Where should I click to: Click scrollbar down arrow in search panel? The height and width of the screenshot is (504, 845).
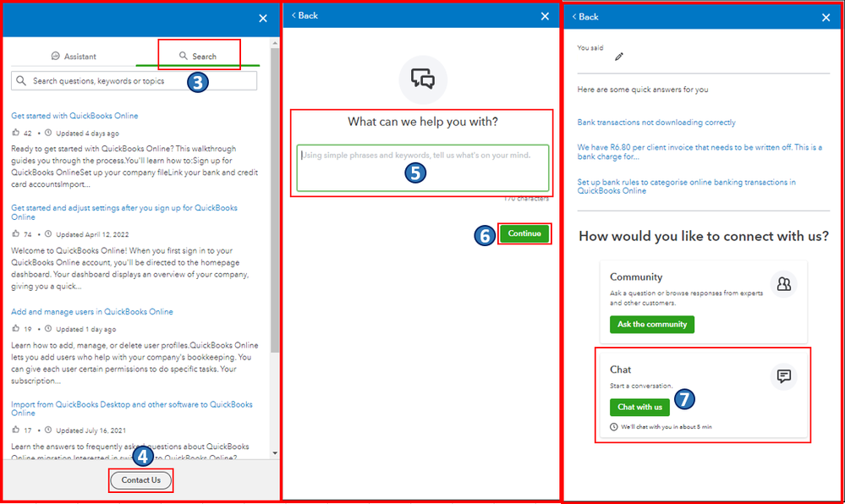[x=275, y=453]
